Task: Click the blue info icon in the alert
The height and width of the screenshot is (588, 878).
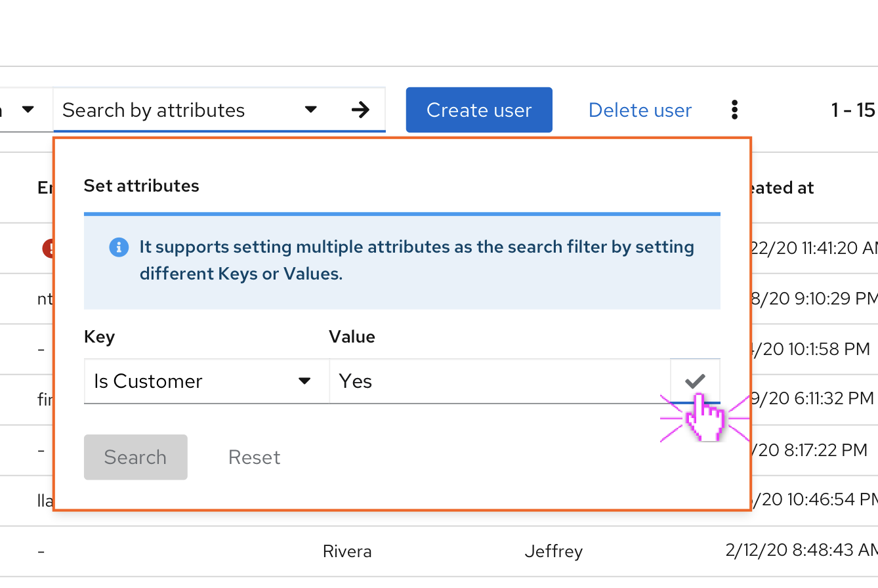Action: 119,247
